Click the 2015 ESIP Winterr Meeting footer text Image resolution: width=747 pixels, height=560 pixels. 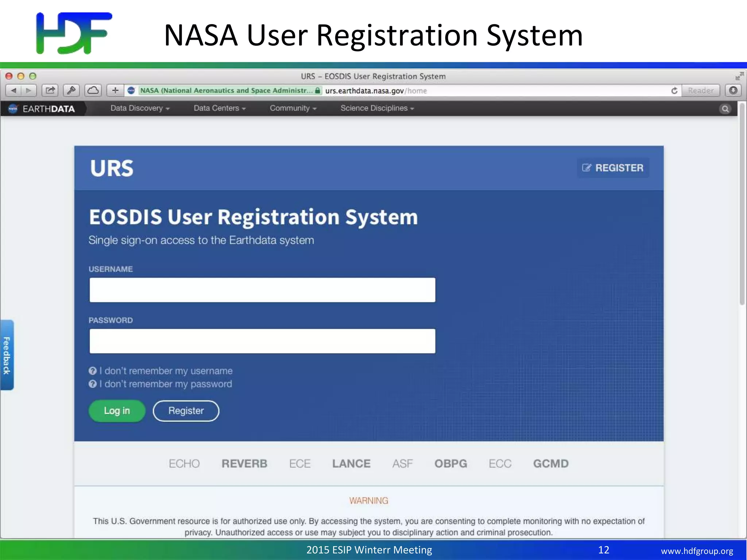pos(369,550)
